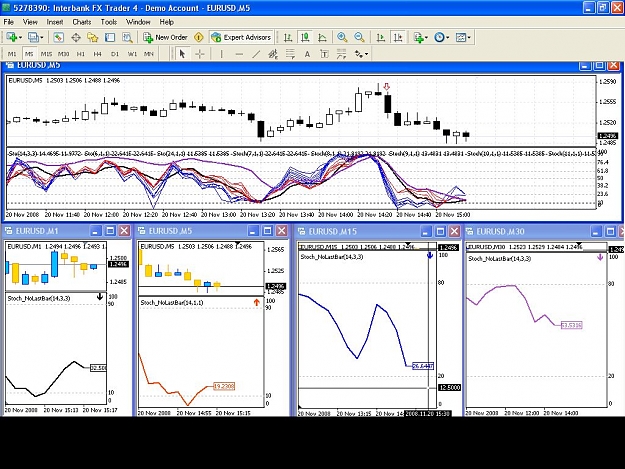Zoom in on the chart

click(x=342, y=37)
